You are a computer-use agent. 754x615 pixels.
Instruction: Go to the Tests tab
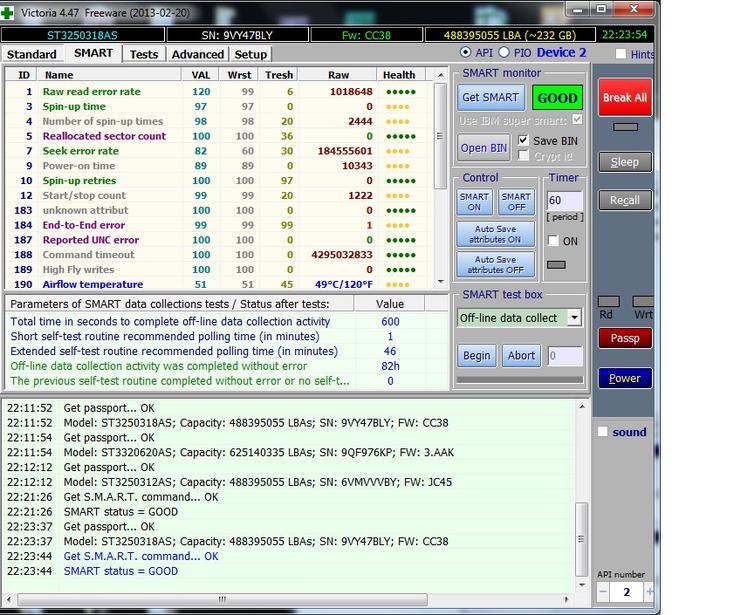click(144, 54)
